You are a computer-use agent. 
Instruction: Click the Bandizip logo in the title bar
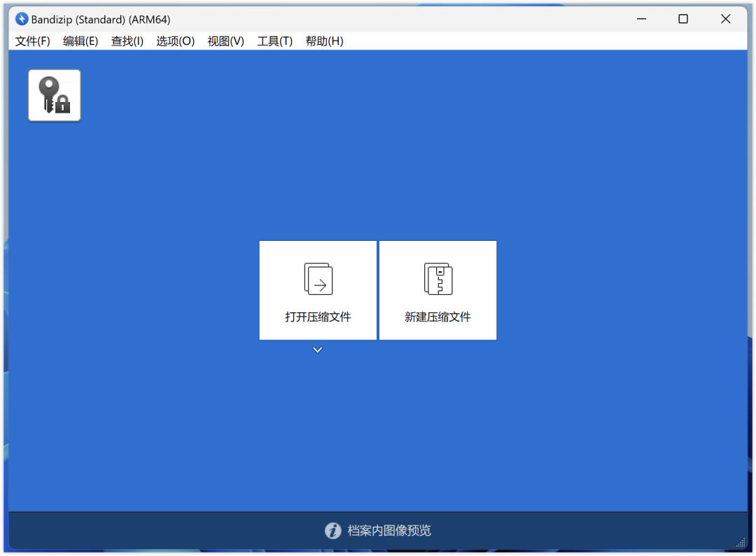point(22,19)
